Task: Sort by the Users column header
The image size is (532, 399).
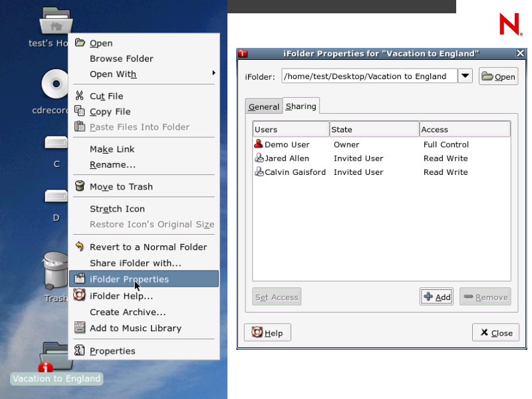Action: pos(291,129)
